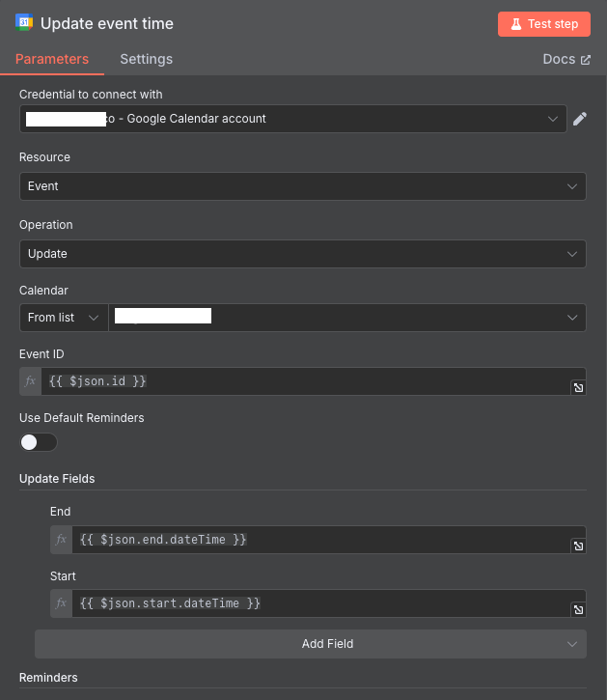Click the Update event time title
607x700 pixels.
pos(107,23)
